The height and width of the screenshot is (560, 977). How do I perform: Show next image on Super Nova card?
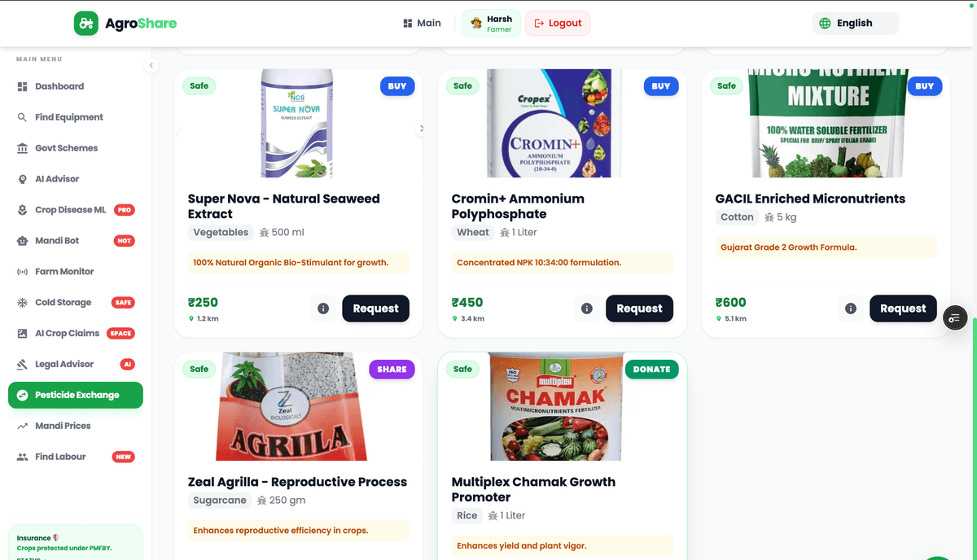point(421,129)
